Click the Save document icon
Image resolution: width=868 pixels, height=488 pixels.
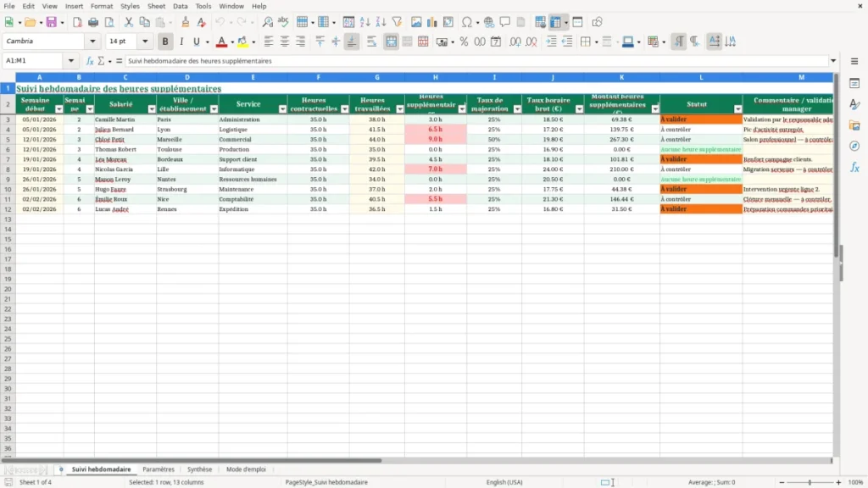[x=51, y=22]
